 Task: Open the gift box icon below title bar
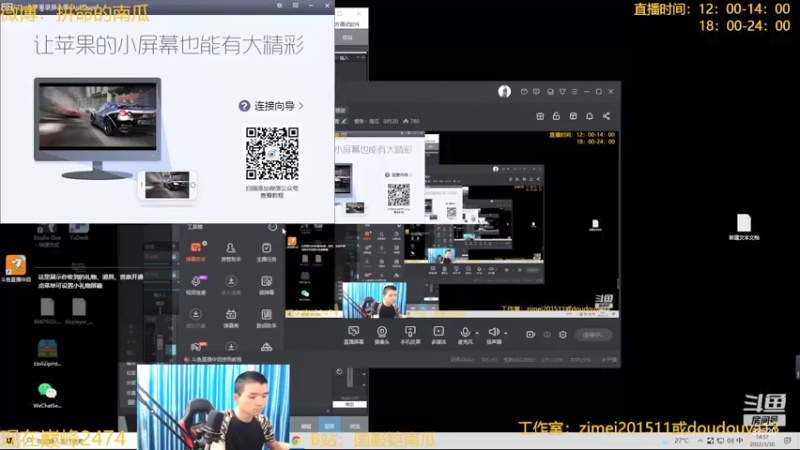540,116
